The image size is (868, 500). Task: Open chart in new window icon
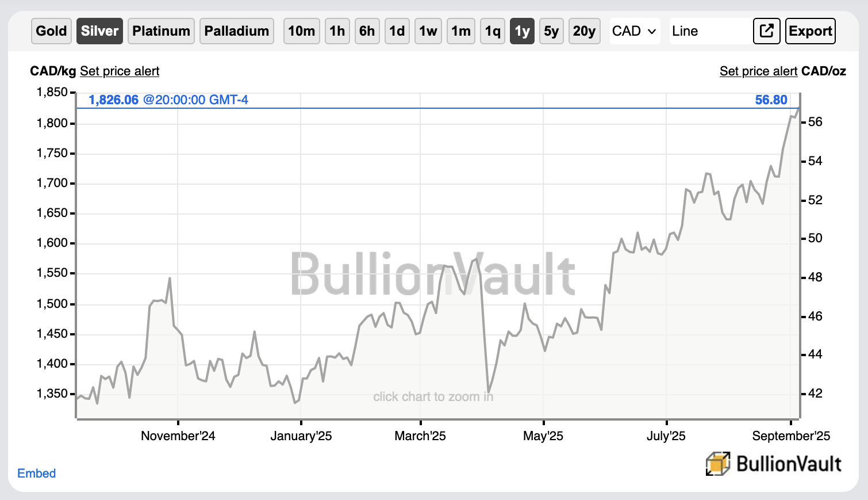[767, 31]
